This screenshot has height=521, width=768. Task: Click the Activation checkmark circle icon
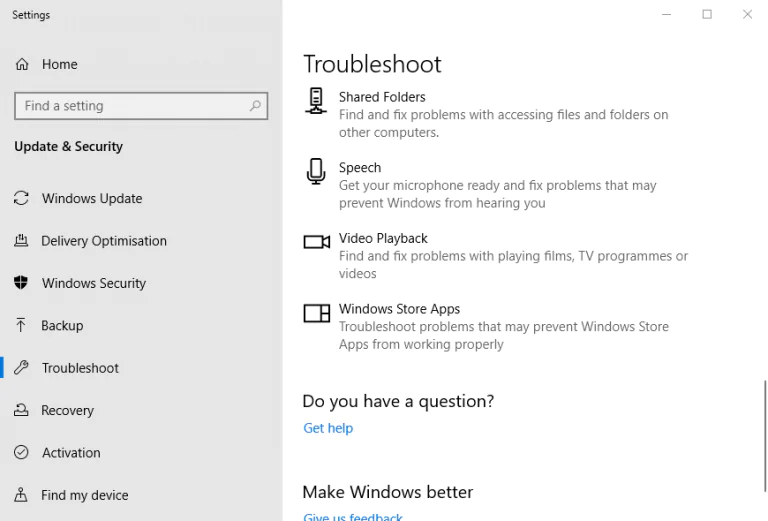click(x=21, y=452)
